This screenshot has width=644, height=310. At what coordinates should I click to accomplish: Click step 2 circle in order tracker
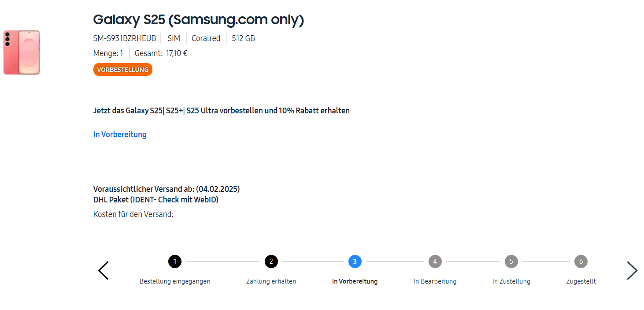tap(271, 261)
